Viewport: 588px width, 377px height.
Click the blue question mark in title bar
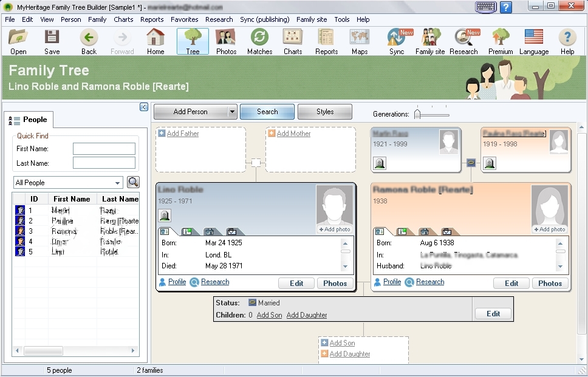pos(506,7)
